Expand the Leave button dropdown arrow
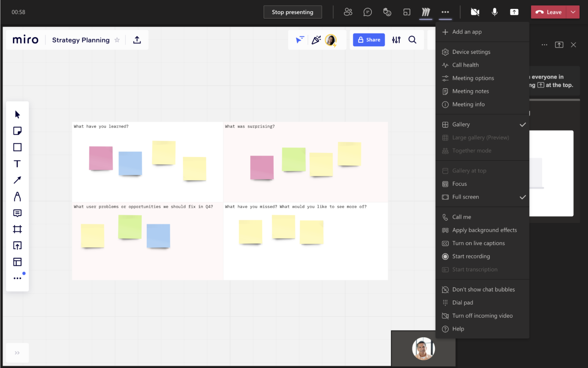Image resolution: width=588 pixels, height=368 pixels. (x=573, y=12)
